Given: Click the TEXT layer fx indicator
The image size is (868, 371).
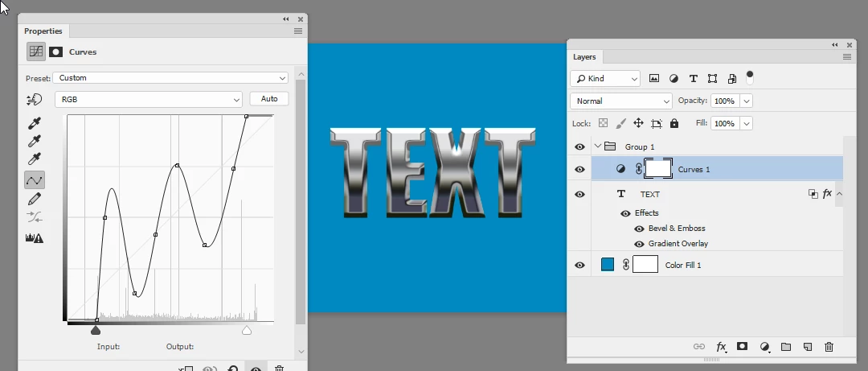Looking at the screenshot, I should point(827,193).
